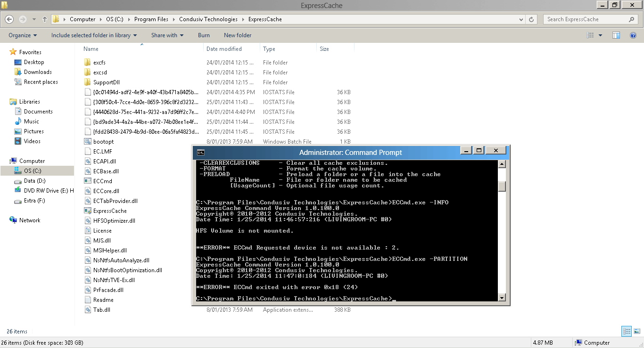Select the EC.LMF file
The width and height of the screenshot is (644, 348).
click(103, 152)
